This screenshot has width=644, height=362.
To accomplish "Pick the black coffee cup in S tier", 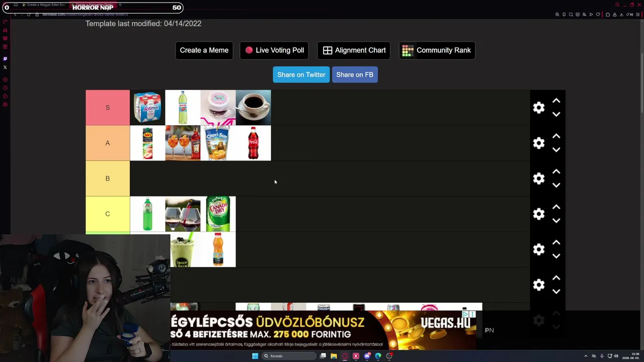I will [253, 108].
